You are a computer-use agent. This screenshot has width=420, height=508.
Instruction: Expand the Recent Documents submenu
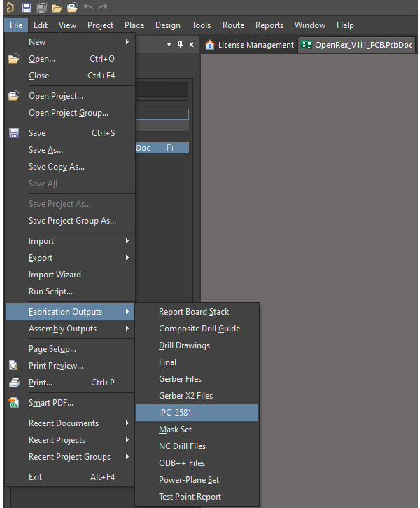70,423
